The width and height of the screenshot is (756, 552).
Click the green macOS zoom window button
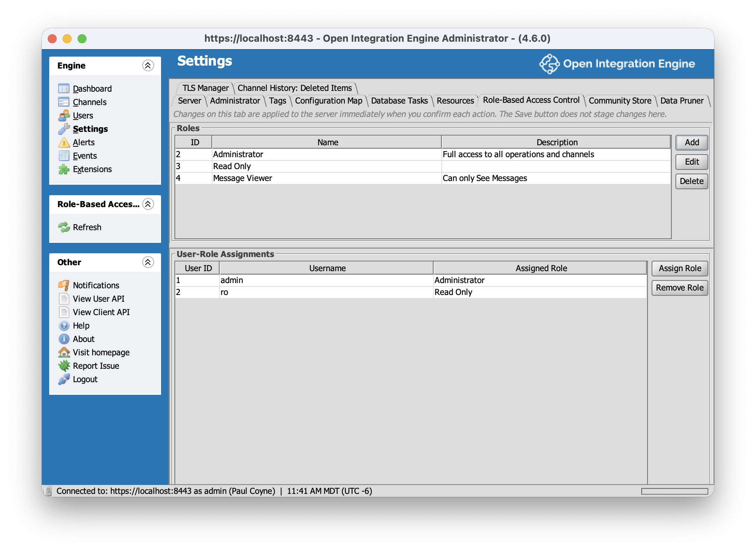click(82, 39)
